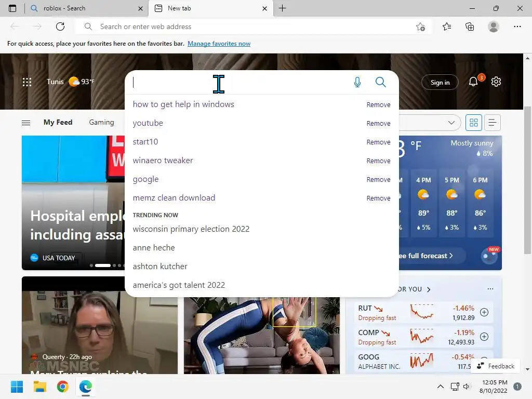The width and height of the screenshot is (532, 399).
Task: Open the app launcher grid icon
Action: 27,82
